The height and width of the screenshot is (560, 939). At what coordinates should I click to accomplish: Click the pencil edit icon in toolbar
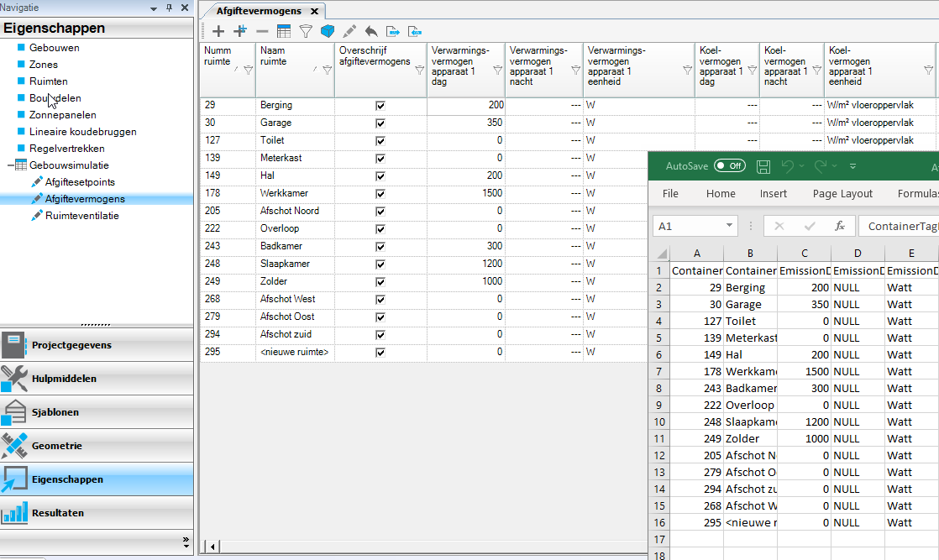point(349,31)
